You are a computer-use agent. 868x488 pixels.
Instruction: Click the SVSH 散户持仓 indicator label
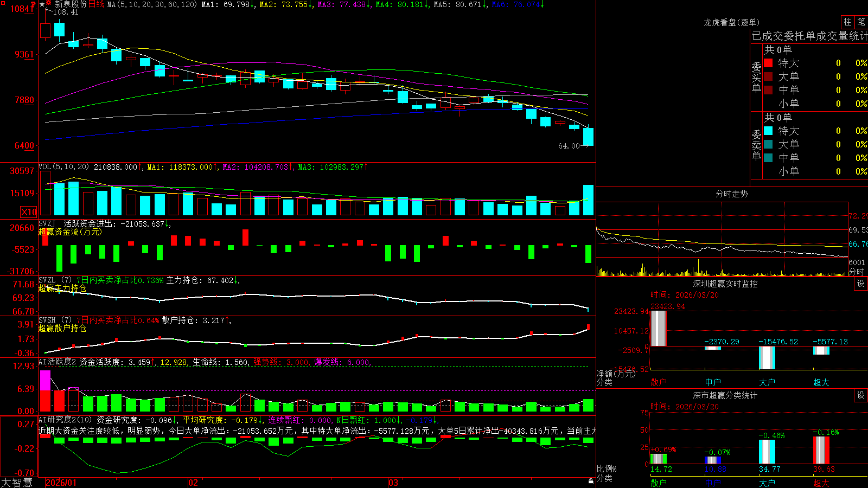pyautogui.click(x=55, y=320)
